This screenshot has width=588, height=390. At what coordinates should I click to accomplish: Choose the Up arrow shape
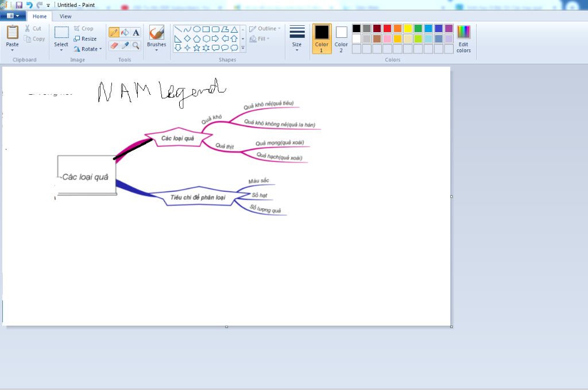(x=234, y=38)
